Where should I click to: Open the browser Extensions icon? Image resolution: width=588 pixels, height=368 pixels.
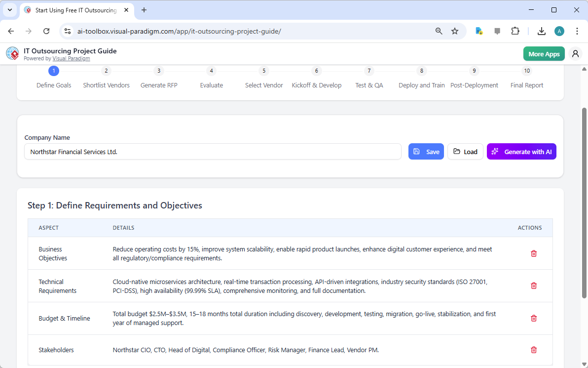515,31
